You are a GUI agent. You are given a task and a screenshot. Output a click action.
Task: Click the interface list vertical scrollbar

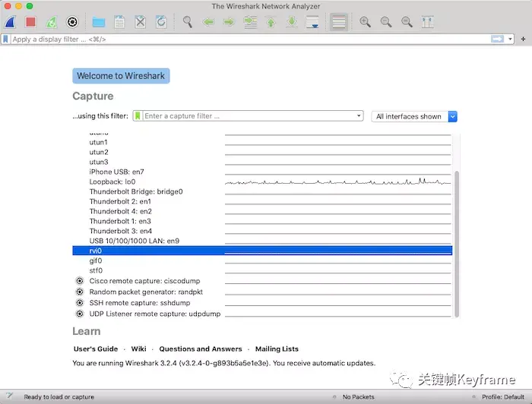tap(457, 244)
